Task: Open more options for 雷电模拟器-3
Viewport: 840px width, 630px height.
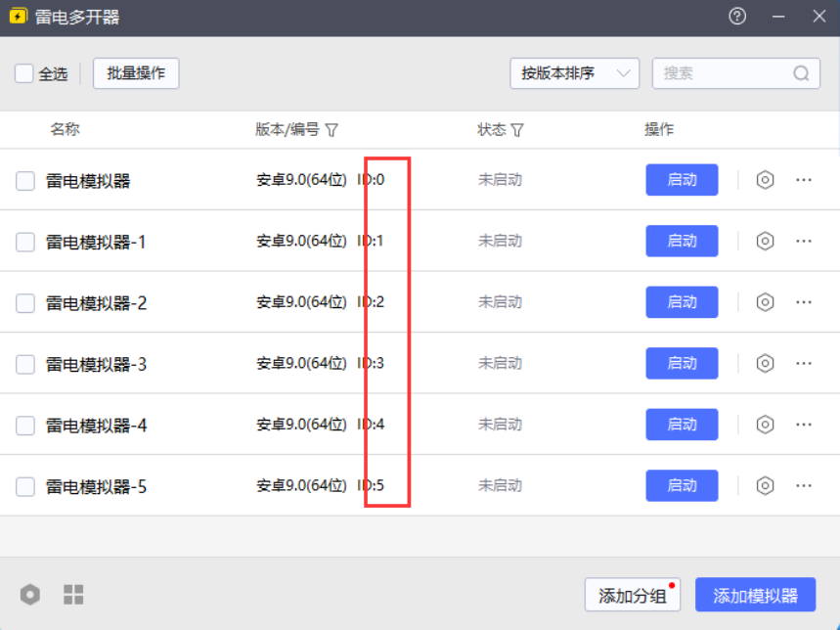Action: click(x=804, y=363)
